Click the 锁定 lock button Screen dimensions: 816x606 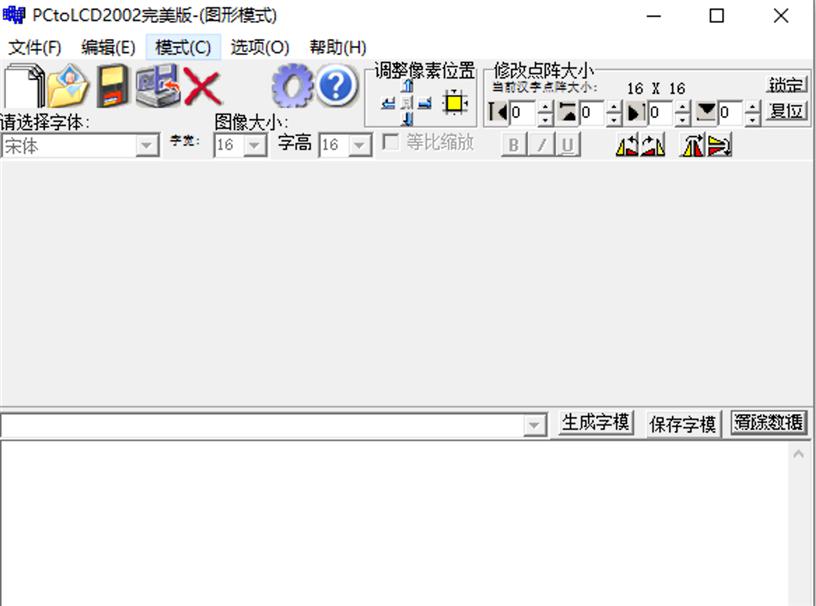click(x=786, y=84)
